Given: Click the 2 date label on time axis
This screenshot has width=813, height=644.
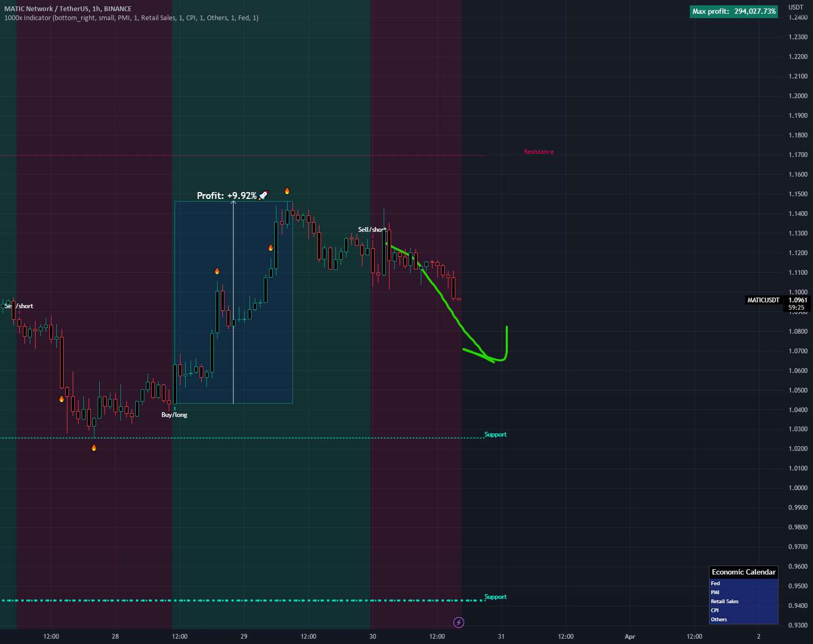Looking at the screenshot, I should [758, 637].
